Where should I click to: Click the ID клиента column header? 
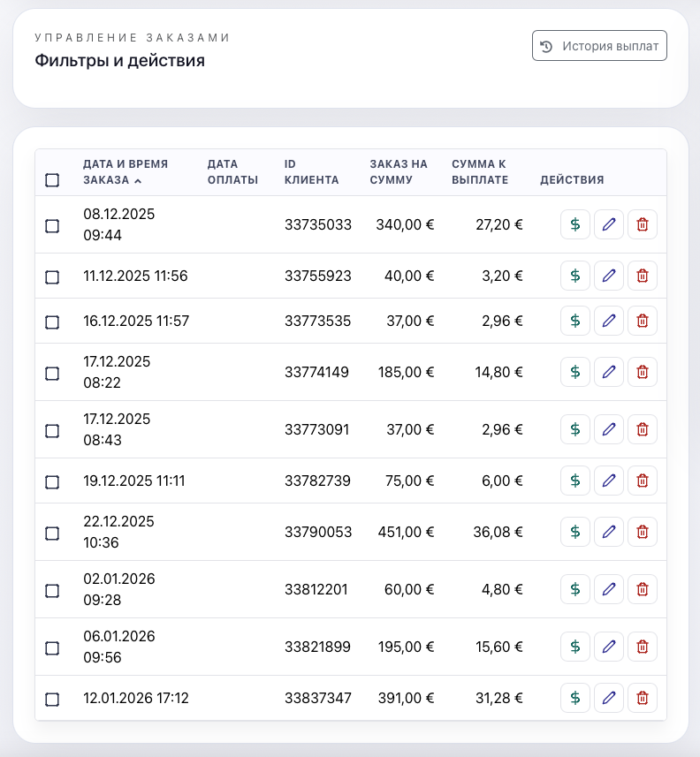coord(311,171)
